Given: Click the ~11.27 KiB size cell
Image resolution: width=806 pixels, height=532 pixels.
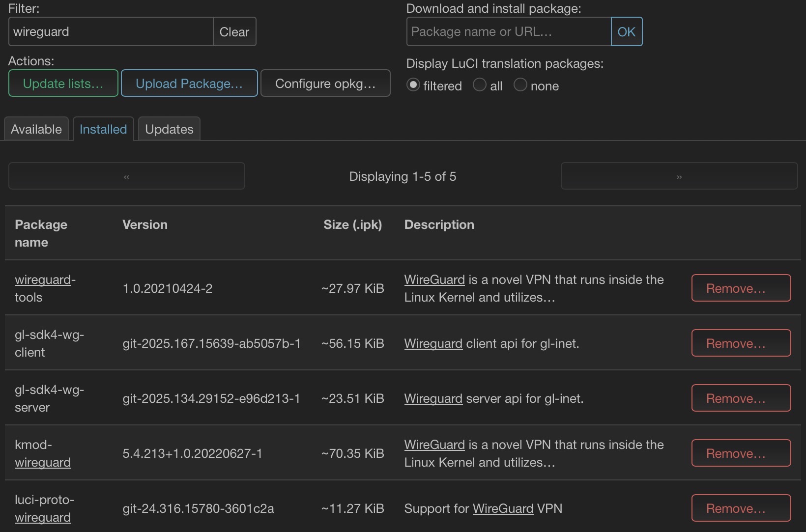Looking at the screenshot, I should pyautogui.click(x=352, y=508).
